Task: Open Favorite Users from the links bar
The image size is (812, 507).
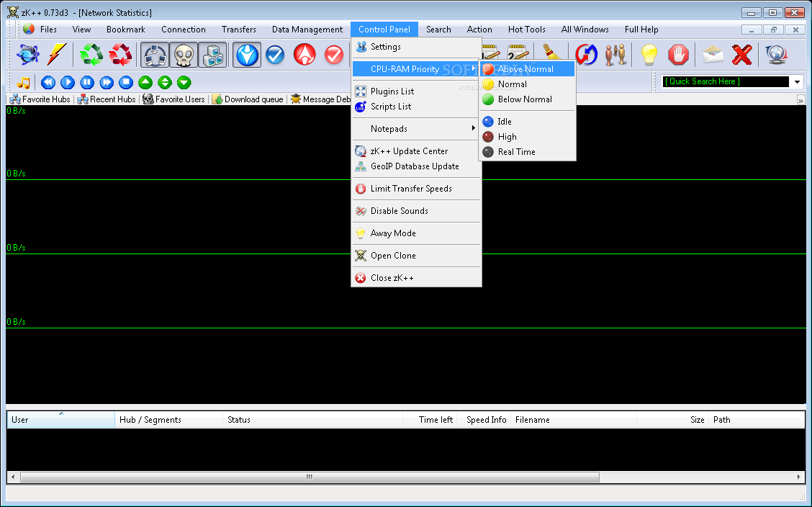Action: (x=174, y=99)
